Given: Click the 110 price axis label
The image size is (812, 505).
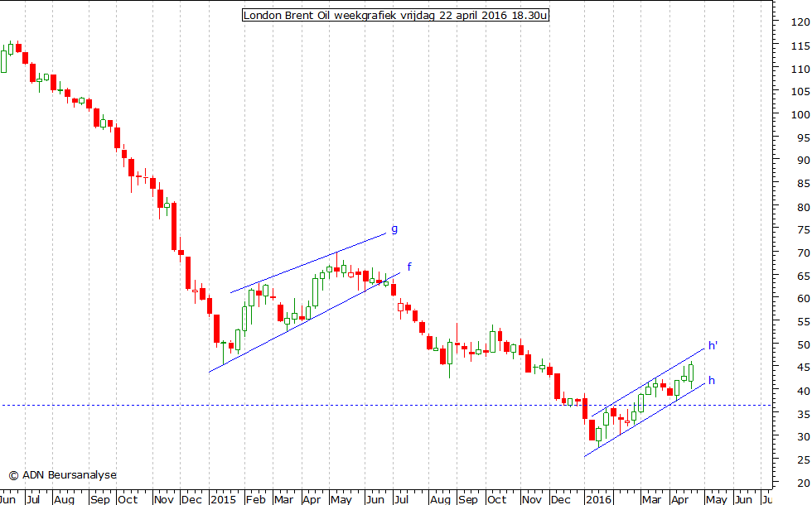Looking at the screenshot, I should (x=800, y=68).
